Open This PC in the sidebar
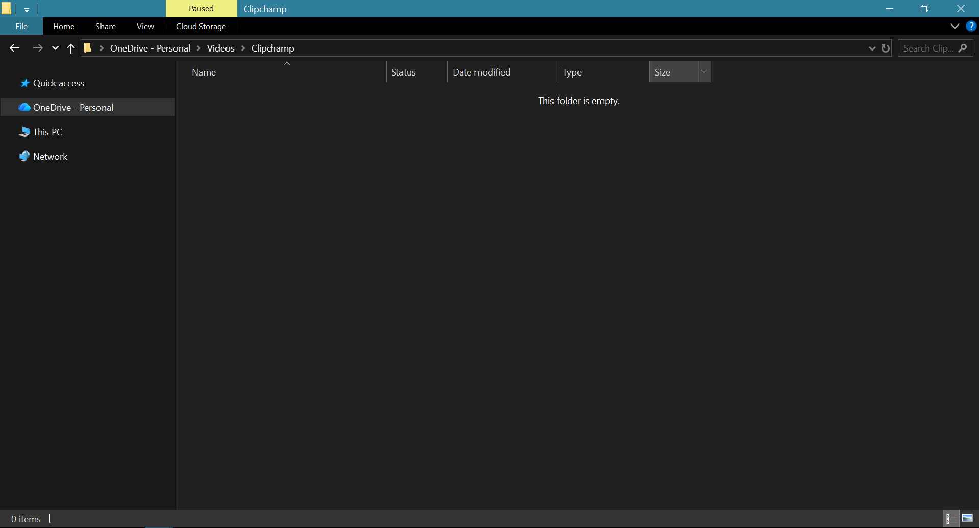This screenshot has width=980, height=528. [47, 132]
